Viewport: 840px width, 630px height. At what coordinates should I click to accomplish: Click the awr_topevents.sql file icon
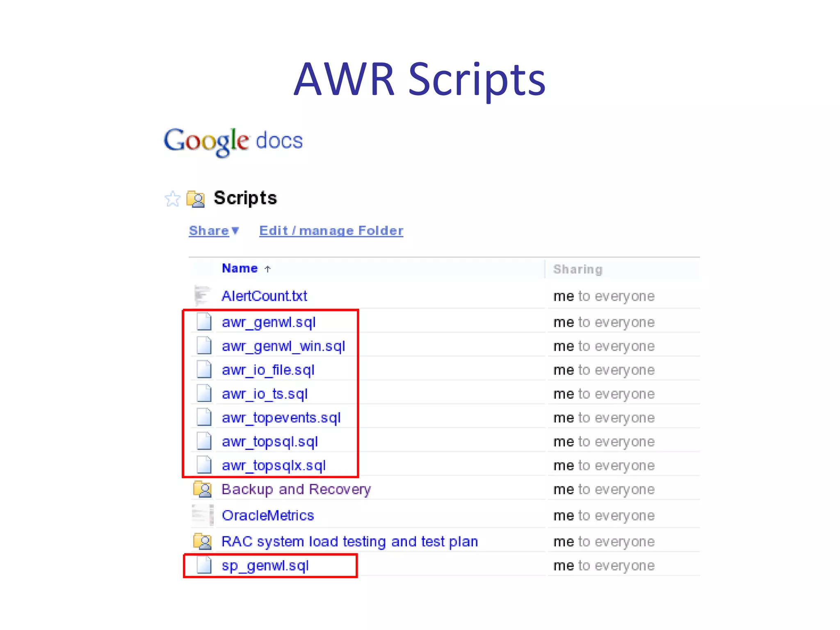click(204, 417)
